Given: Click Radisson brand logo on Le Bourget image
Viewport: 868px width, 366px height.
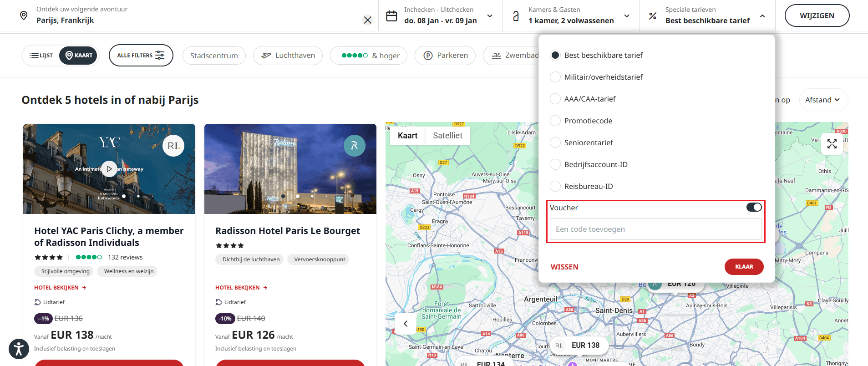Looking at the screenshot, I should tap(355, 146).
